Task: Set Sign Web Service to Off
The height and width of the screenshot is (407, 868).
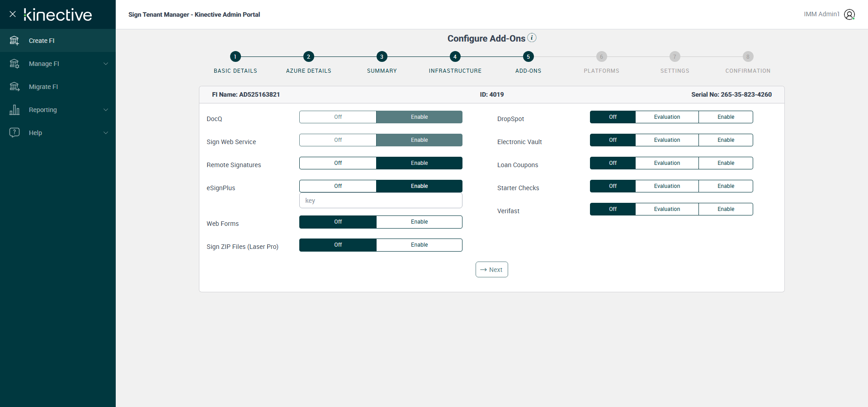Action: 338,140
